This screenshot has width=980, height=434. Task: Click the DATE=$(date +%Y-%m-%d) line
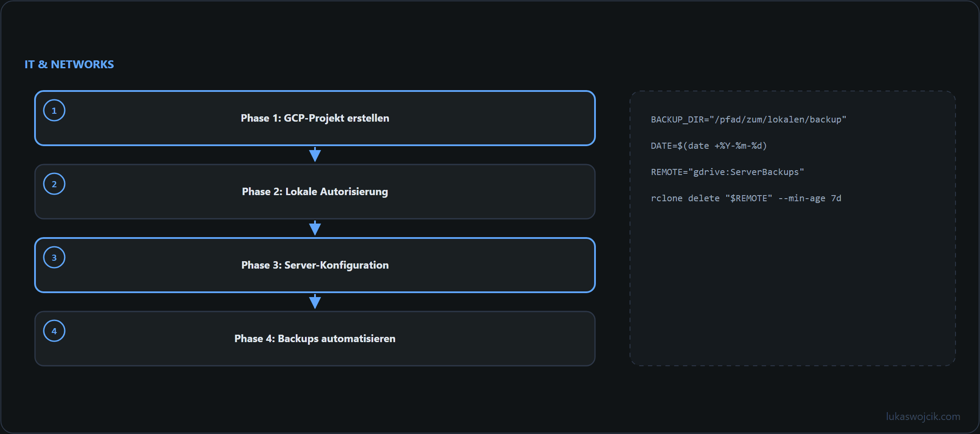(709, 146)
